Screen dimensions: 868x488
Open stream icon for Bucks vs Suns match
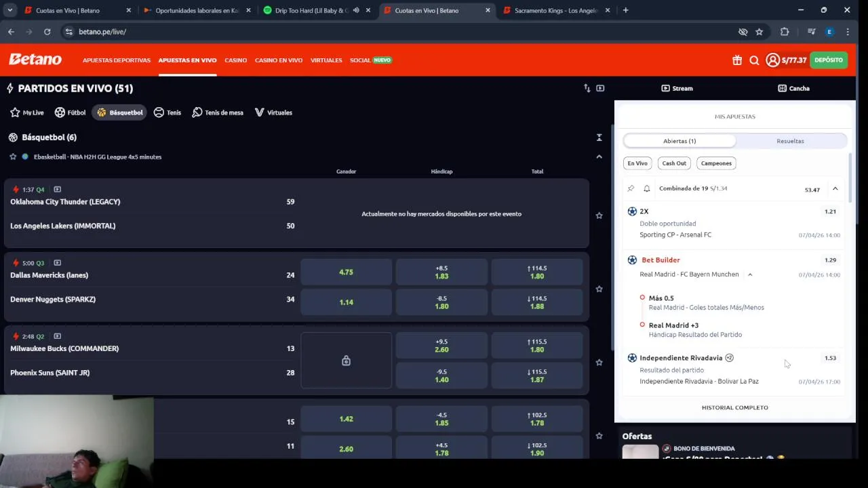[x=57, y=336]
